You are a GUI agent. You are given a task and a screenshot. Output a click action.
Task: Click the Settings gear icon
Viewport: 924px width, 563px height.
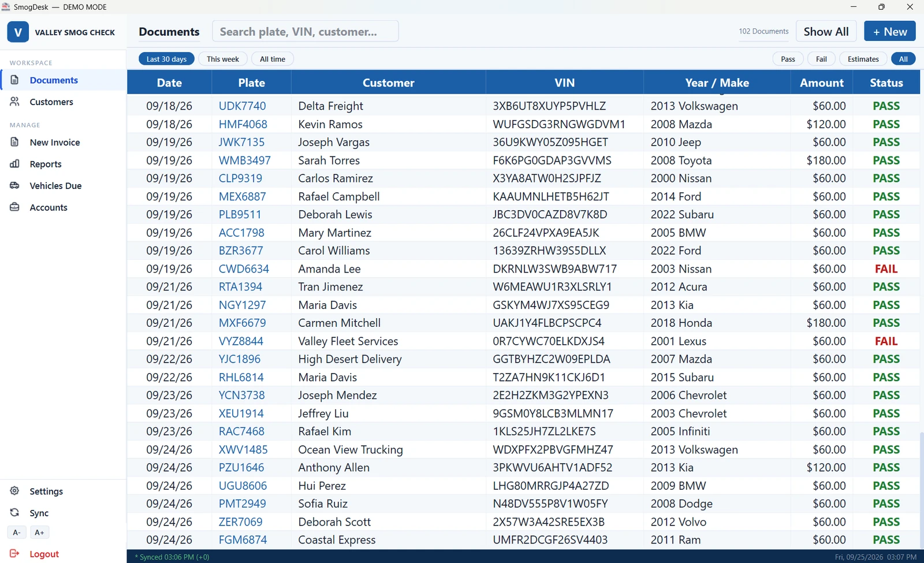pos(15,491)
